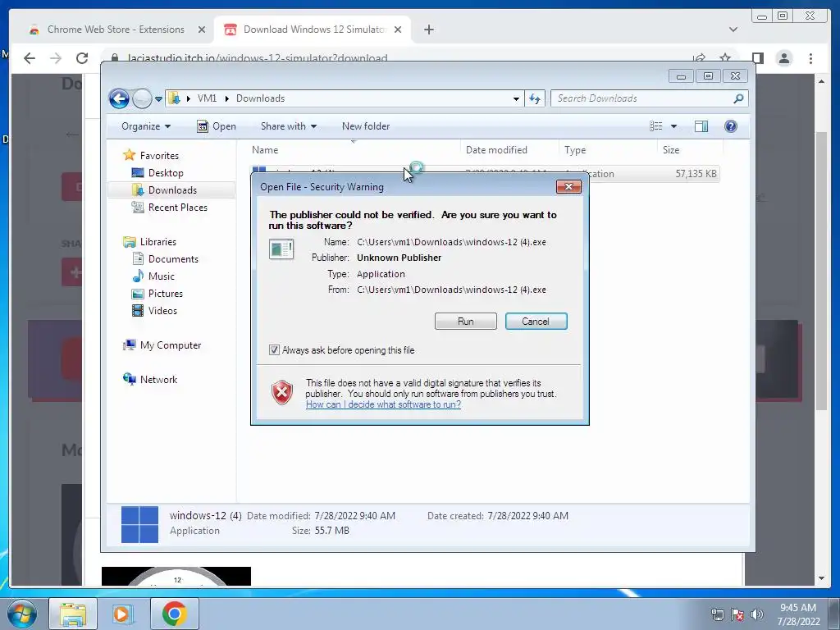Expand address bar history dropdown
This screenshot has width=840, height=630.
(x=516, y=98)
